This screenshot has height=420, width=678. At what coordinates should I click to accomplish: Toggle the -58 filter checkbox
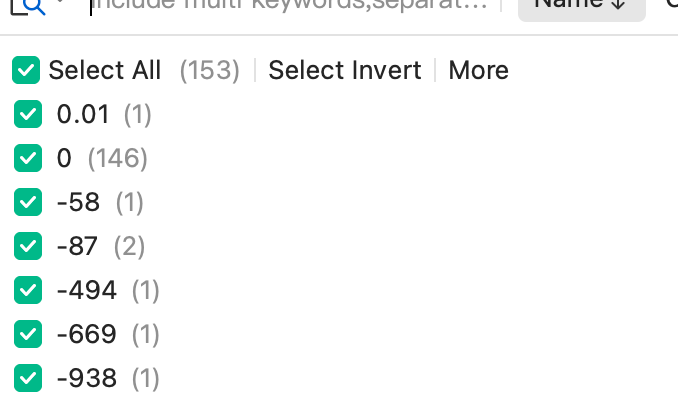click(x=28, y=202)
